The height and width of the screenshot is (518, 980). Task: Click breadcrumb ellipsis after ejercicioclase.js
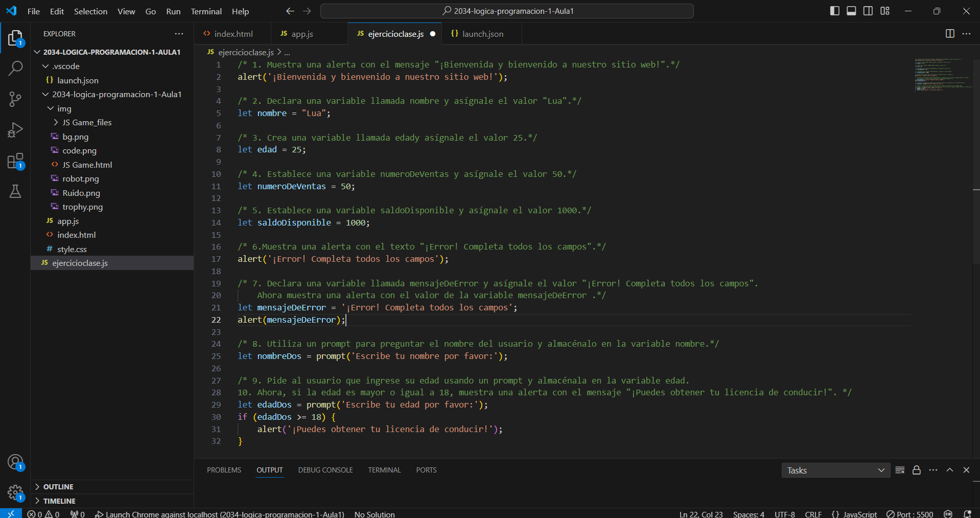[287, 52]
